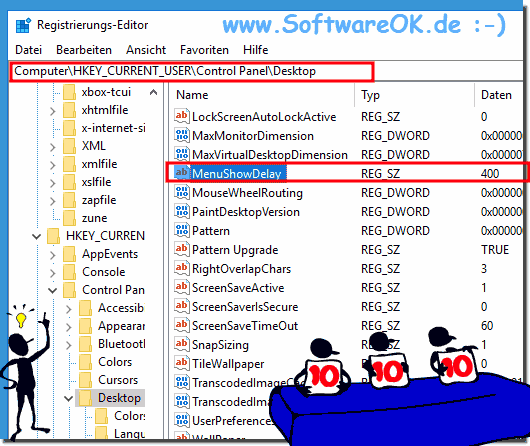Click the MaxMonitorDimension DWORD value icon
The height and width of the screenshot is (446, 530).
pos(182,135)
